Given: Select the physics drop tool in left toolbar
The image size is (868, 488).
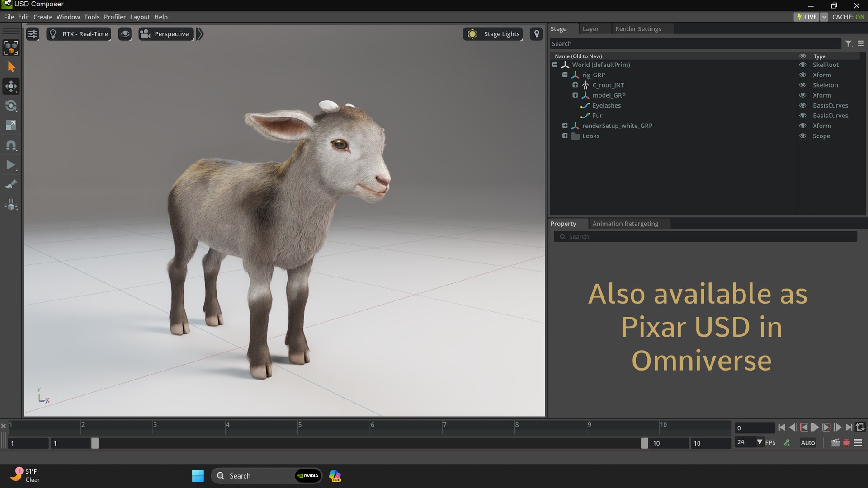Looking at the screenshot, I should point(11,204).
